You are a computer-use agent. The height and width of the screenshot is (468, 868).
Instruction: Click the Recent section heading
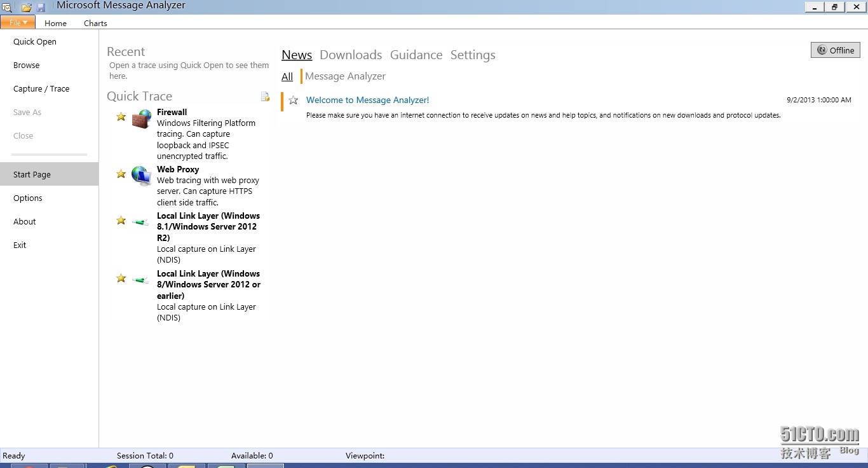pyautogui.click(x=126, y=52)
